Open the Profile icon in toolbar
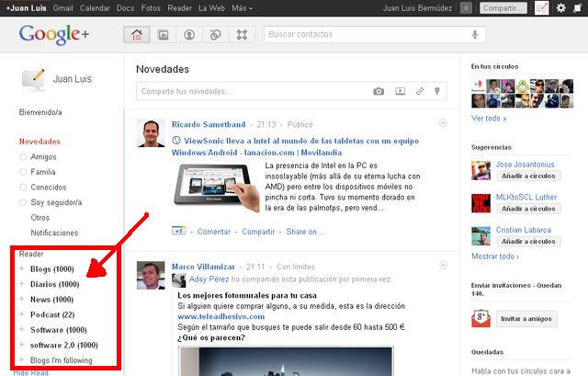This screenshot has height=376, width=588. (189, 35)
